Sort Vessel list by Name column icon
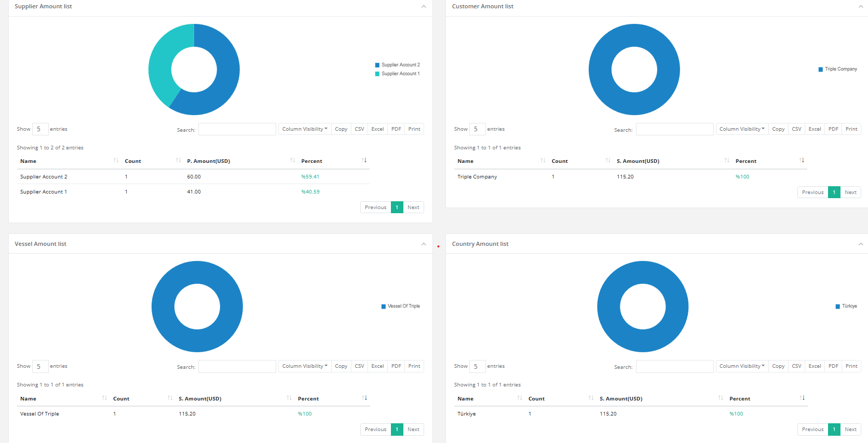 pos(104,398)
